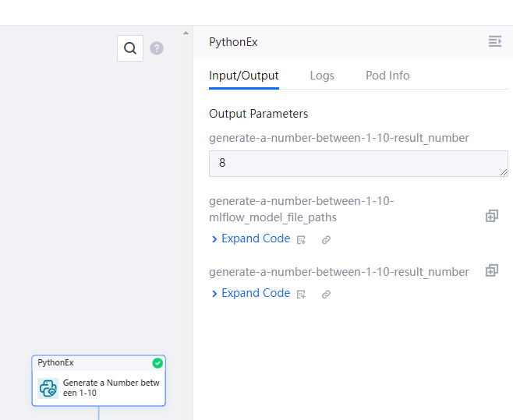Expand code for mlflow_model_file_paths
This screenshot has height=420, width=513.
251,239
